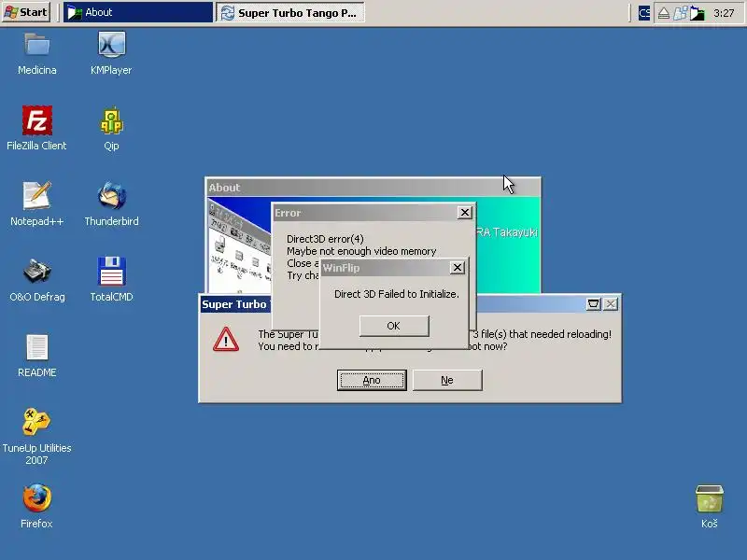This screenshot has width=747, height=560.
Task: Select the FileZilla Client icon
Action: click(37, 120)
